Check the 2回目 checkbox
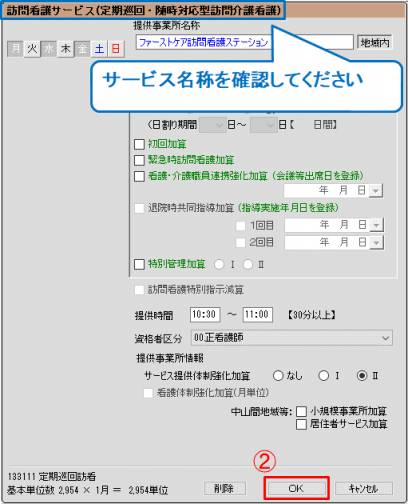The width and height of the screenshot is (408, 504). tap(240, 242)
